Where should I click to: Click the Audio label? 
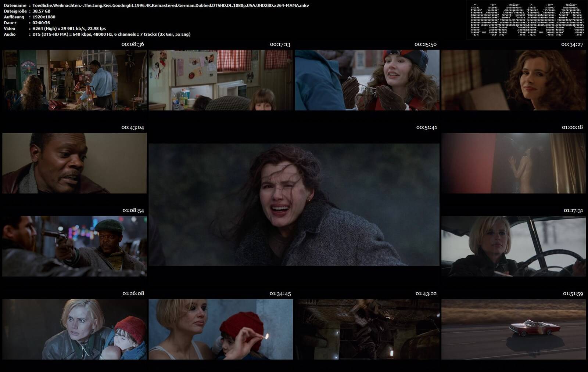[10, 34]
